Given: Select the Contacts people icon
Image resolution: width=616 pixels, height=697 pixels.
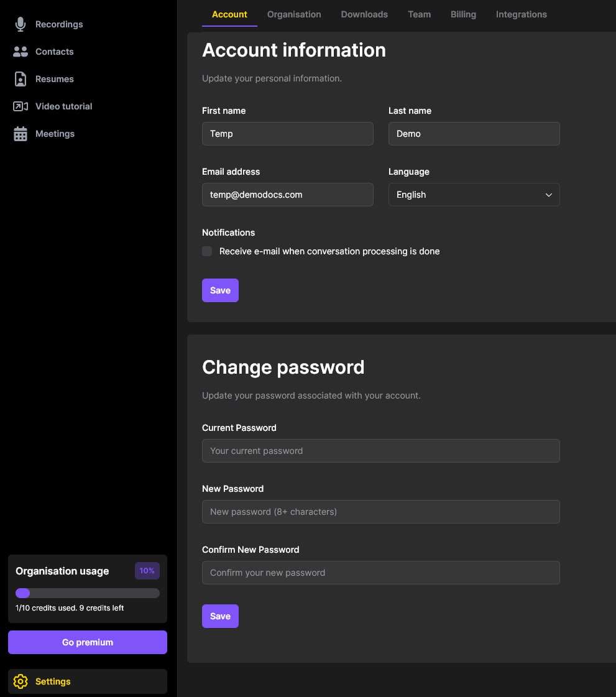Looking at the screenshot, I should click(x=21, y=51).
